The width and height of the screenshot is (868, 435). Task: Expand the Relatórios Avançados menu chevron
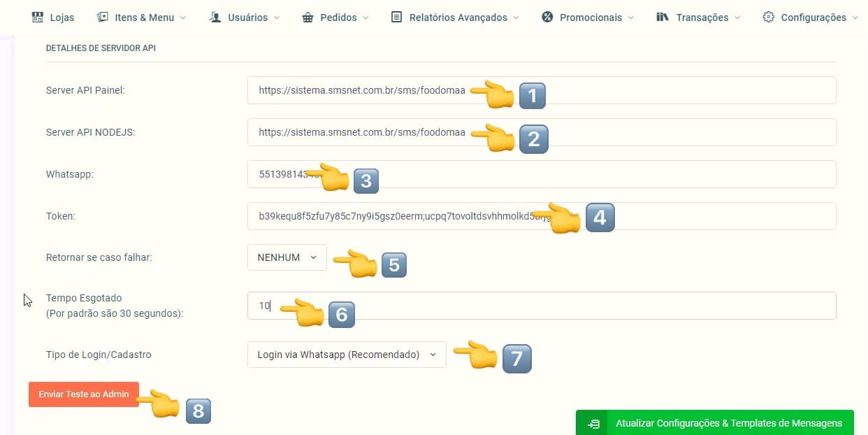(x=516, y=17)
